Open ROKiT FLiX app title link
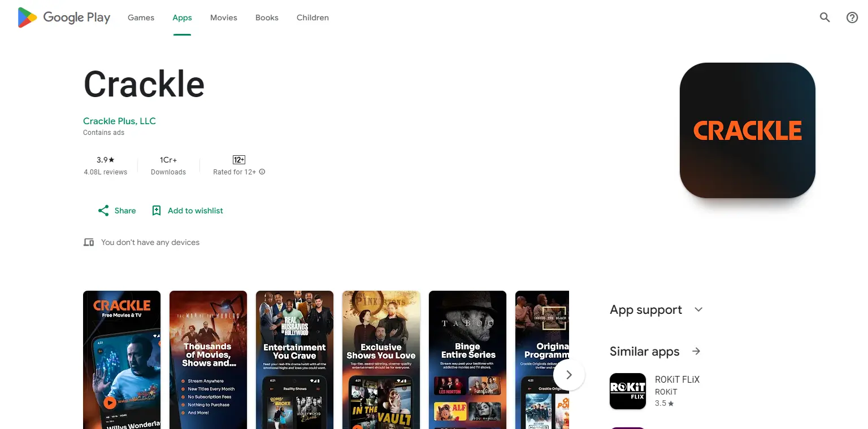 tap(677, 379)
